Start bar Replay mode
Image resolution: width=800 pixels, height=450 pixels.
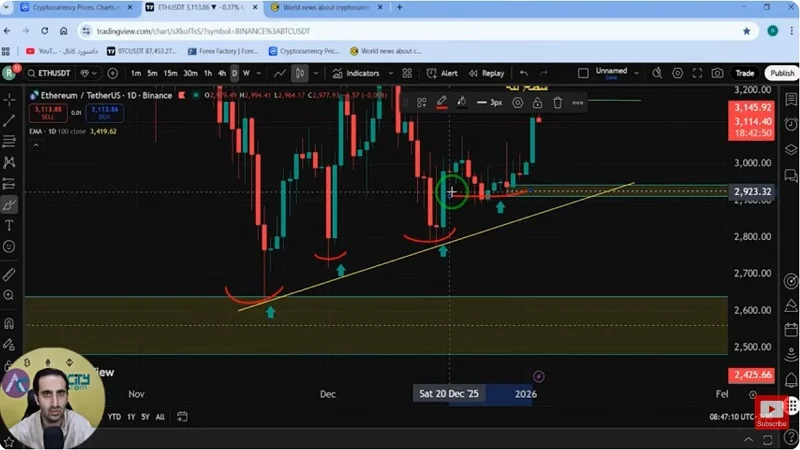point(485,73)
